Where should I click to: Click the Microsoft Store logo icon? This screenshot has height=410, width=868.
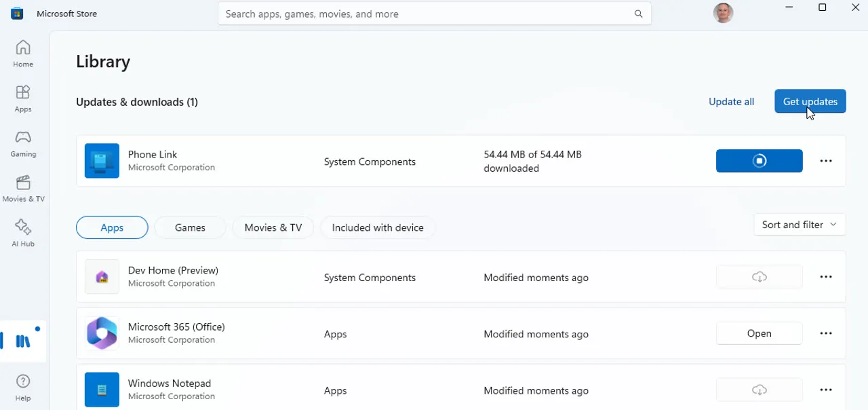(17, 14)
